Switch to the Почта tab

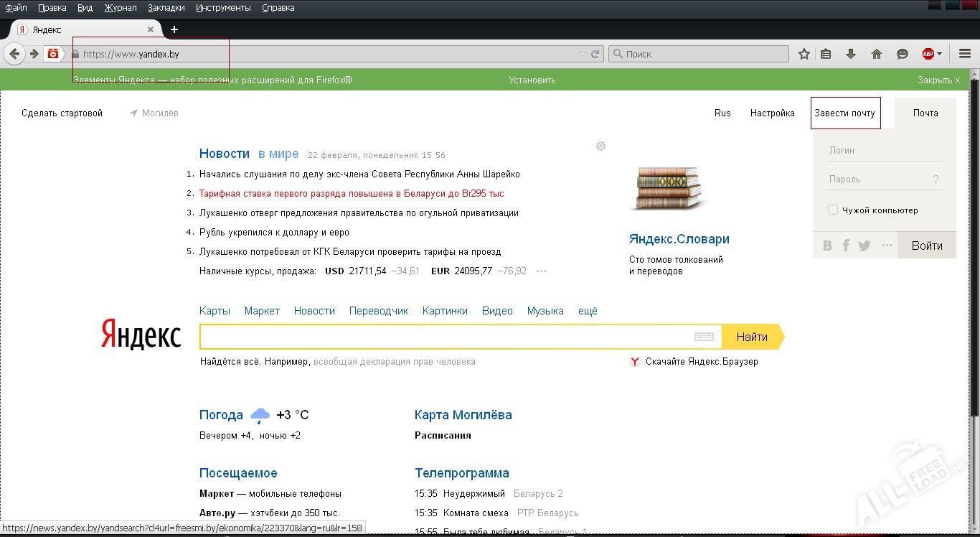(925, 113)
